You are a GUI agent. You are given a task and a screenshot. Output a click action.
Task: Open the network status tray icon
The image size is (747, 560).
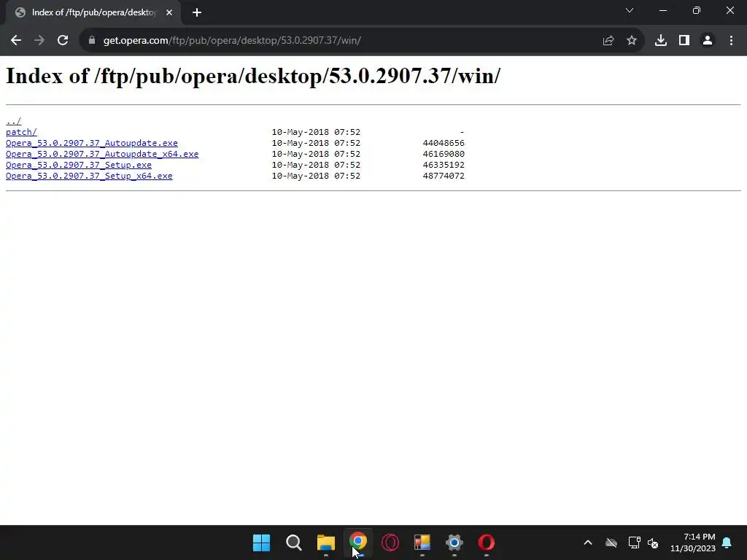(x=634, y=542)
